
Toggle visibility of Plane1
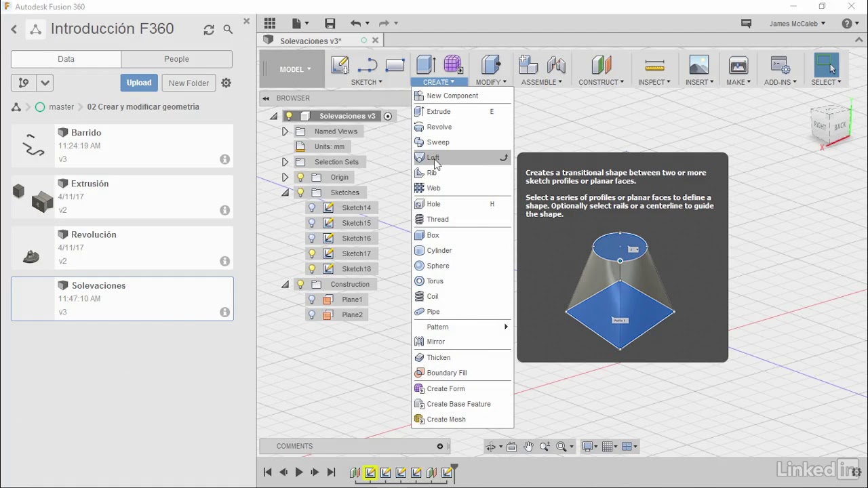coord(312,300)
